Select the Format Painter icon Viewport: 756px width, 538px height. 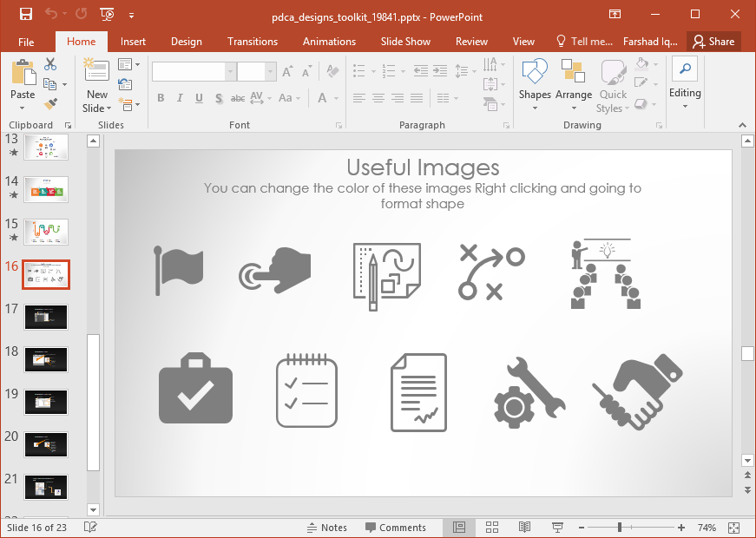click(52, 104)
